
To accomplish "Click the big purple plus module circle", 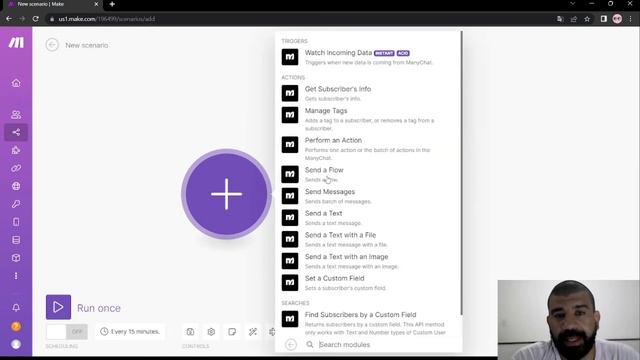I will (x=227, y=194).
